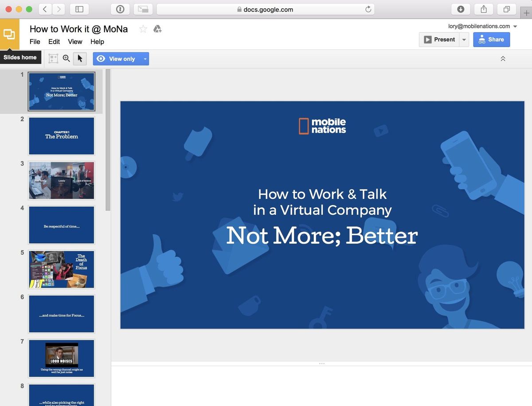Select slide 5 The Death of Focus thumbnail
532x406 pixels.
pos(62,269)
